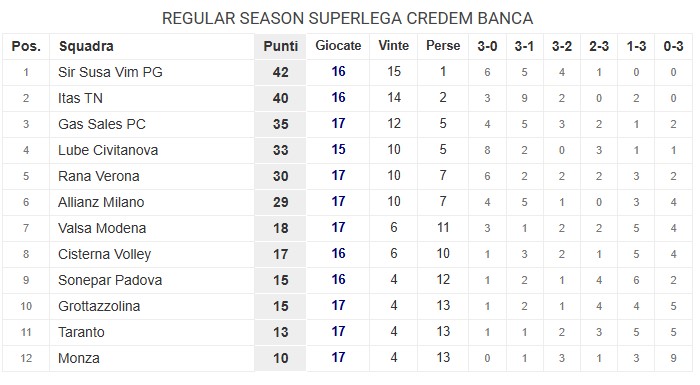700x385 pixels.
Task: Select the Allianz Milano team
Action: tap(101, 202)
